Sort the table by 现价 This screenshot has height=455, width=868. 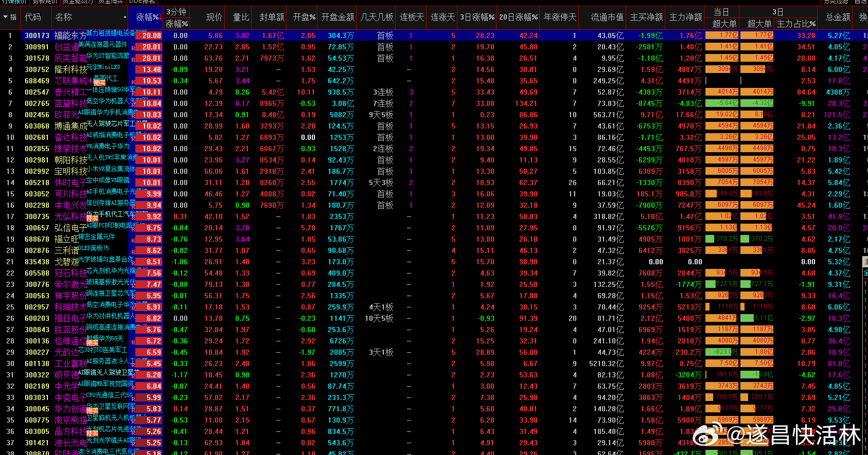[x=214, y=17]
